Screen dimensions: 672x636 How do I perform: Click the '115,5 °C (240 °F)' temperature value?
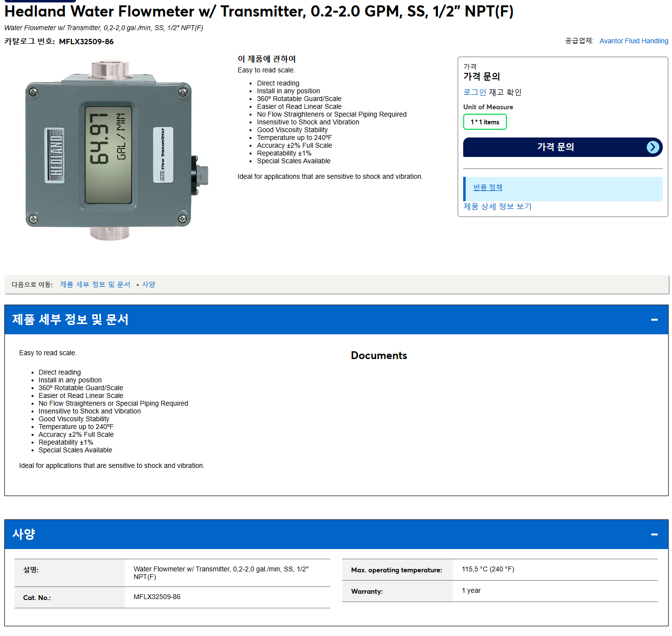point(488,569)
